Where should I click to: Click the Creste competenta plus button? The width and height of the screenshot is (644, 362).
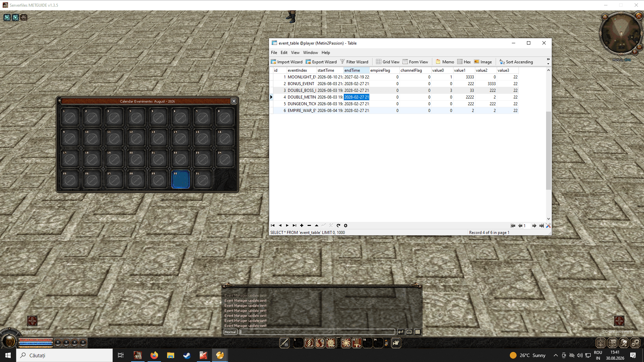(619, 321)
